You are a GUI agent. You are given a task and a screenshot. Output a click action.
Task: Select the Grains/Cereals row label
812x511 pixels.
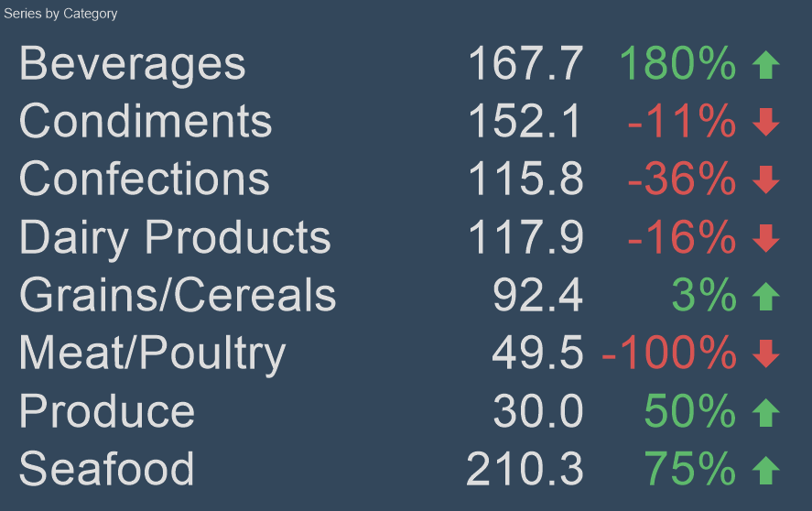pyautogui.click(x=178, y=296)
